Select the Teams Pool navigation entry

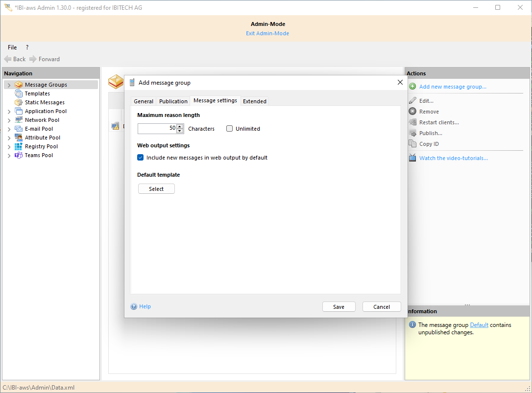pyautogui.click(x=39, y=155)
